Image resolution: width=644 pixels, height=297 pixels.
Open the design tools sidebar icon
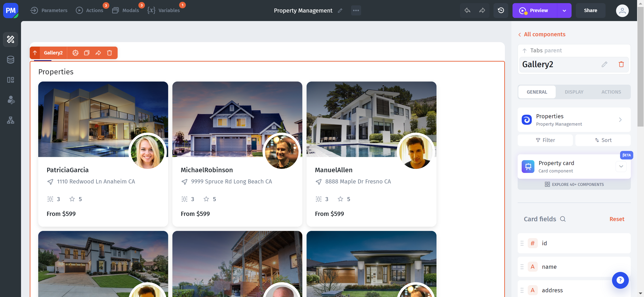(x=11, y=39)
